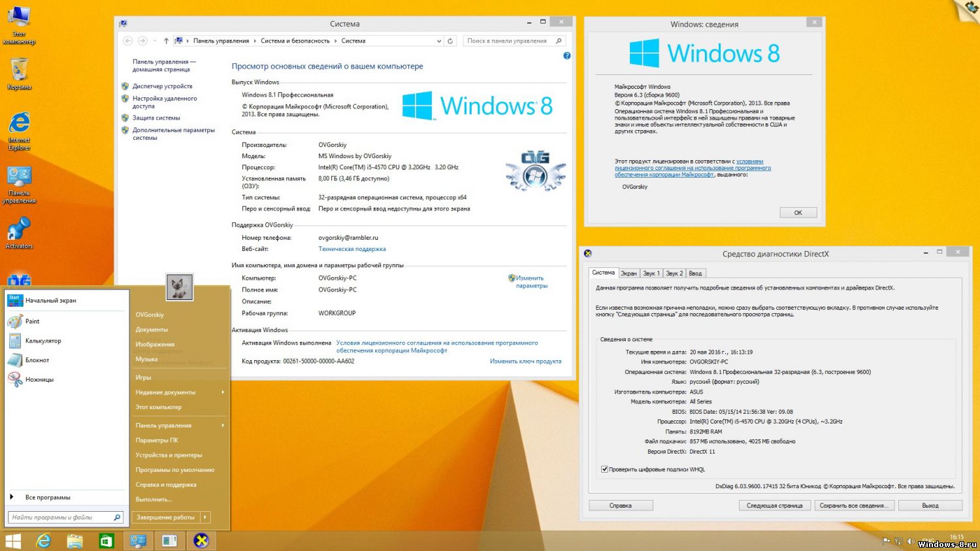Open Защита системы link
Image resolution: width=980 pixels, height=551 pixels.
click(156, 118)
